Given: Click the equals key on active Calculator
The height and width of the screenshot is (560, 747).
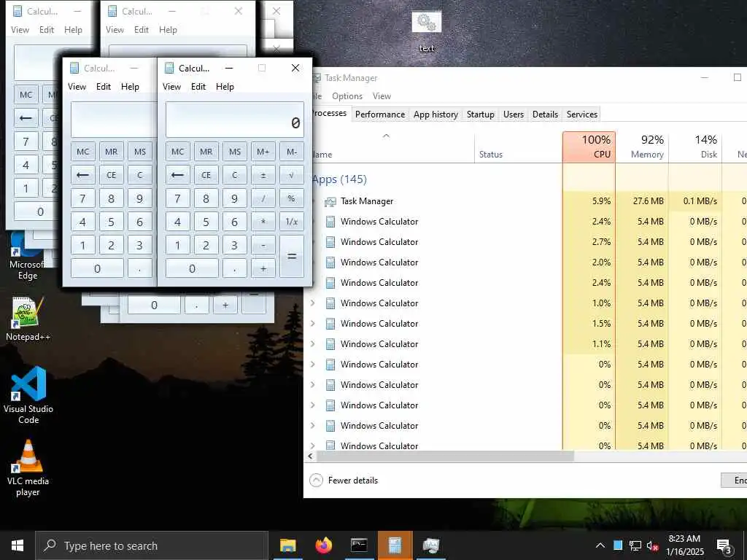Looking at the screenshot, I should [292, 256].
